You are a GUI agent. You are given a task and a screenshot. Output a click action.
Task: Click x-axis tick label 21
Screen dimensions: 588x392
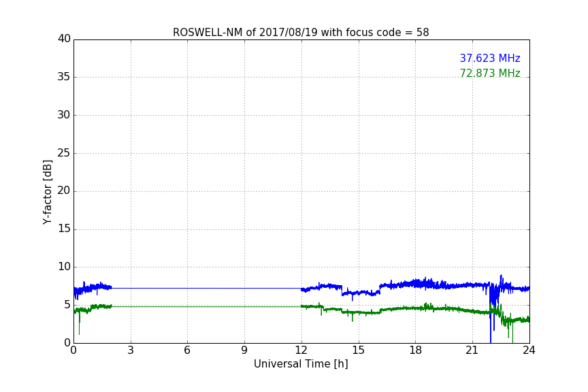click(472, 350)
